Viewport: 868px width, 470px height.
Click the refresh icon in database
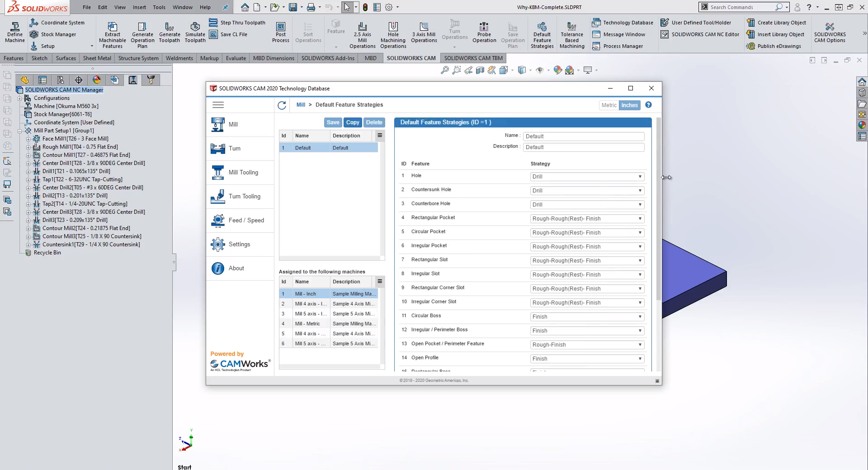click(282, 105)
